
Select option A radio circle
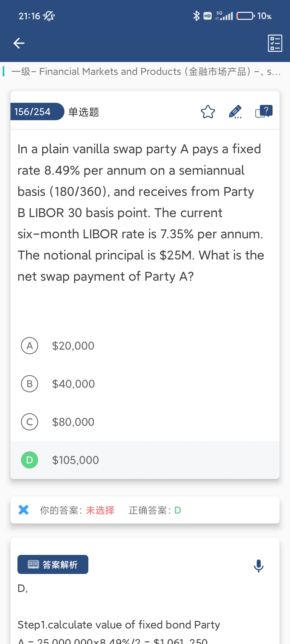click(x=30, y=346)
